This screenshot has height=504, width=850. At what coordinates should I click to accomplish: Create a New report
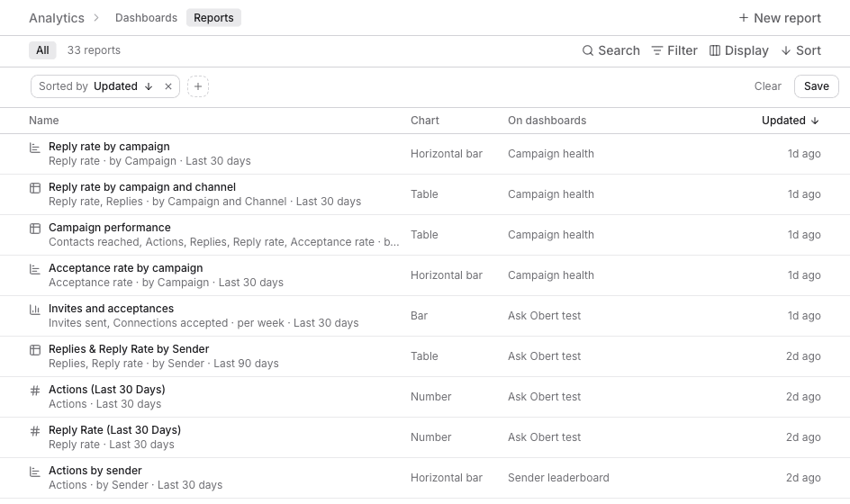(x=780, y=18)
